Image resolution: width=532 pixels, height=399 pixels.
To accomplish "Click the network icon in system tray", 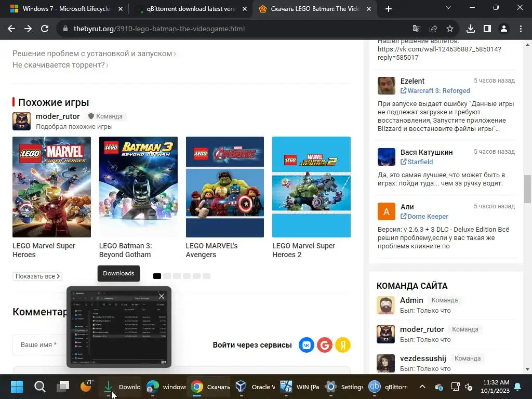I will click(454, 387).
